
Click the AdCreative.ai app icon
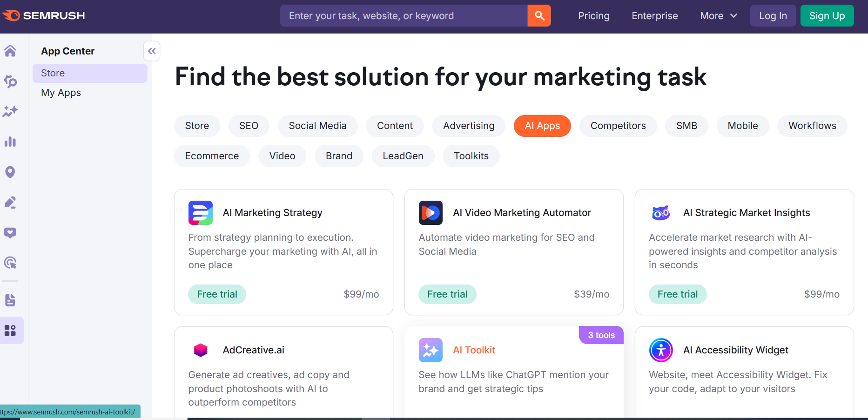201,350
